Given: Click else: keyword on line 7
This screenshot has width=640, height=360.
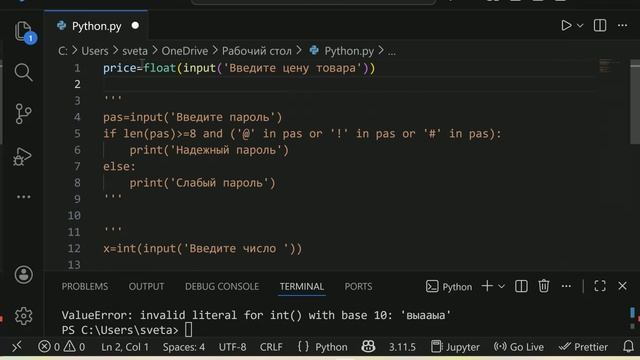Looking at the screenshot, I should click(119, 167).
